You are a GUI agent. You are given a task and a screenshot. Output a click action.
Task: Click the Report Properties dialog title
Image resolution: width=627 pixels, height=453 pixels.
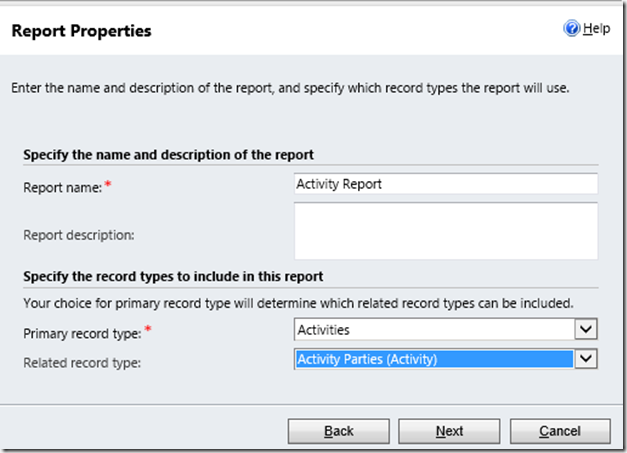click(x=81, y=31)
